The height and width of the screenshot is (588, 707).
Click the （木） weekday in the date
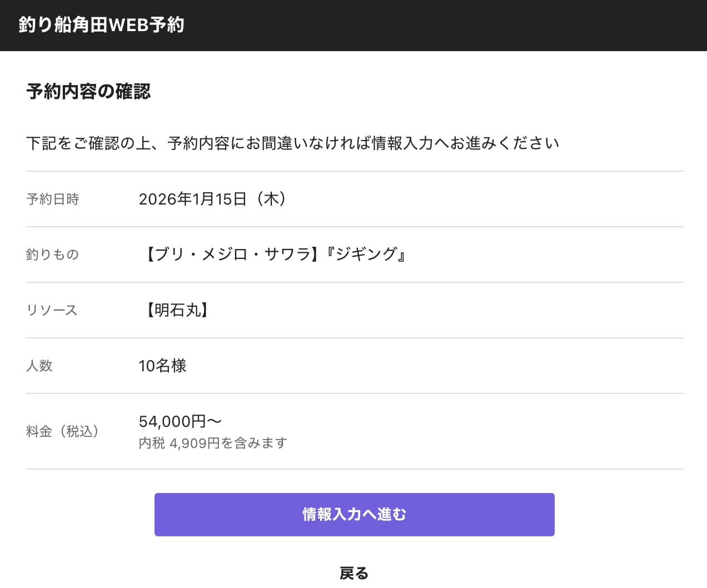tap(271, 199)
